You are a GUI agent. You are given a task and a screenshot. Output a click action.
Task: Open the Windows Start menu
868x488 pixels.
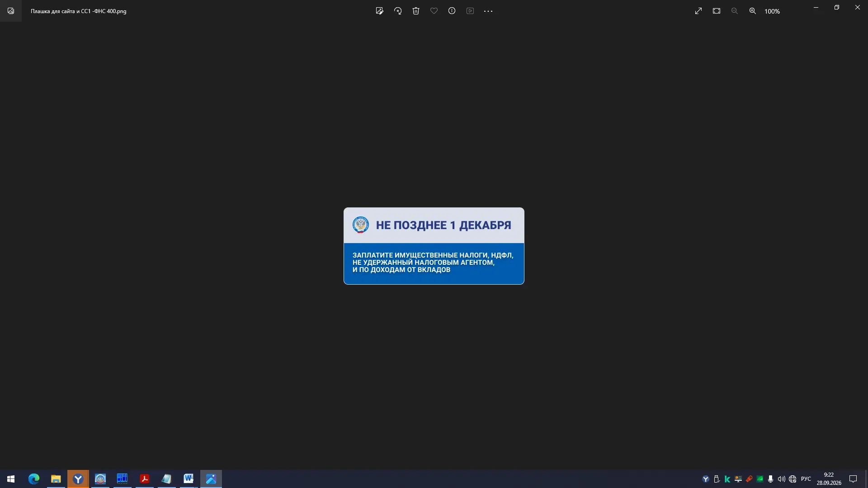[11, 479]
